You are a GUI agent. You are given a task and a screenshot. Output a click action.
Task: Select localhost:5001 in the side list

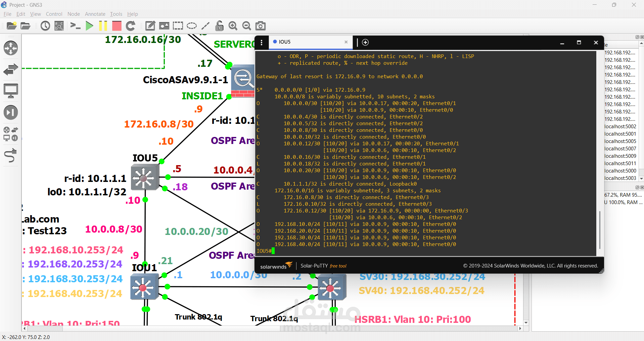click(x=620, y=134)
